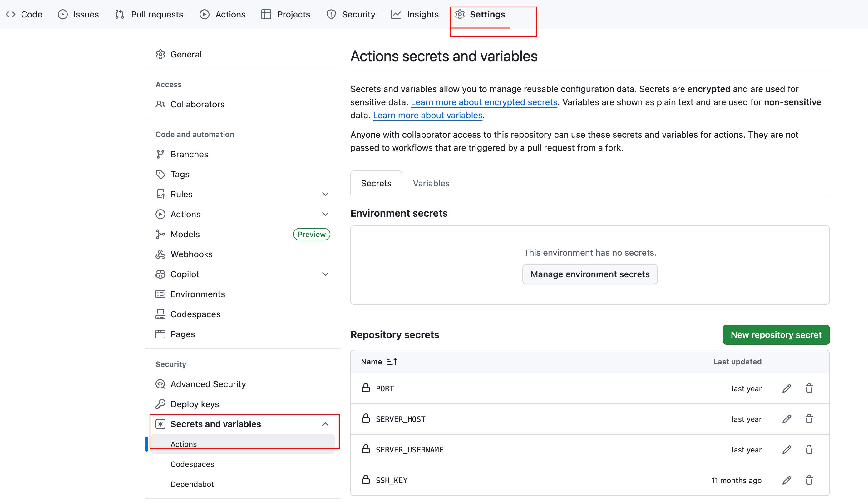Open the Environments settings page
The width and height of the screenshot is (868, 504).
197,294
